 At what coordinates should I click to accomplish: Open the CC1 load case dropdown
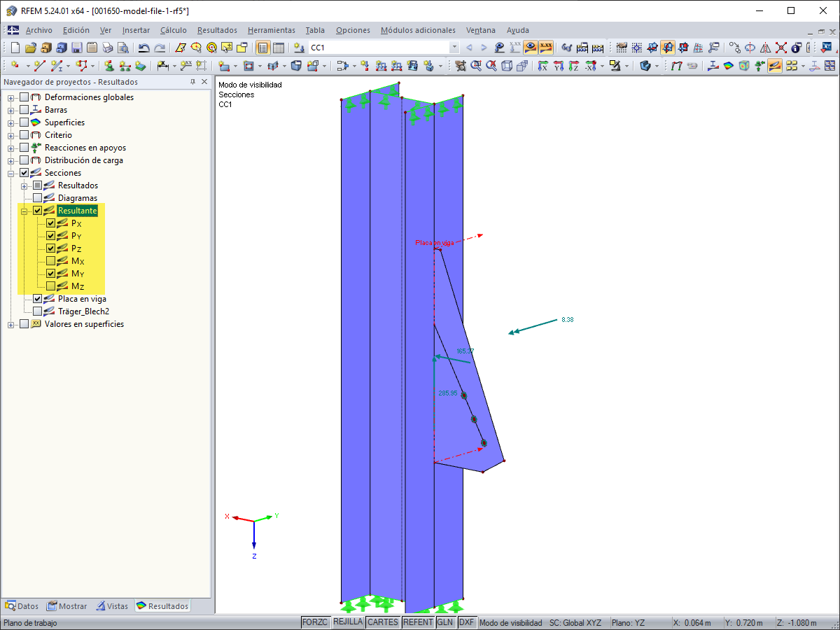click(454, 48)
